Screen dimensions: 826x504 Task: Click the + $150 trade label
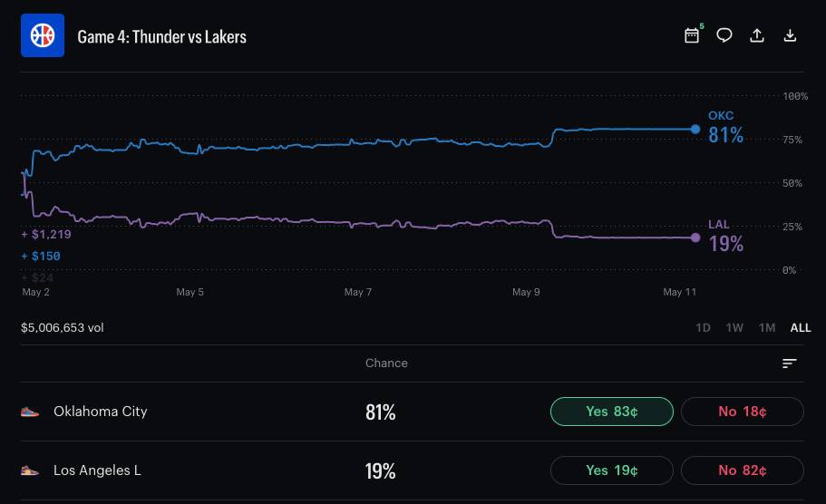coord(41,256)
